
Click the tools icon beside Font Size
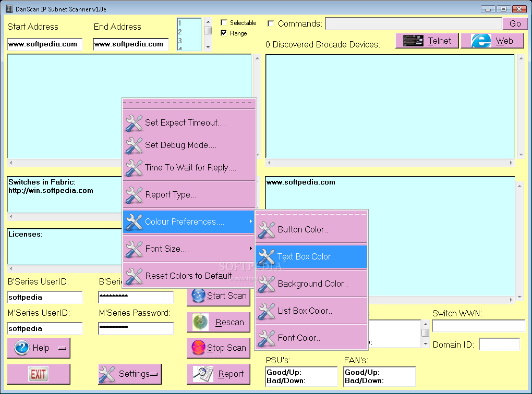pyautogui.click(x=134, y=249)
